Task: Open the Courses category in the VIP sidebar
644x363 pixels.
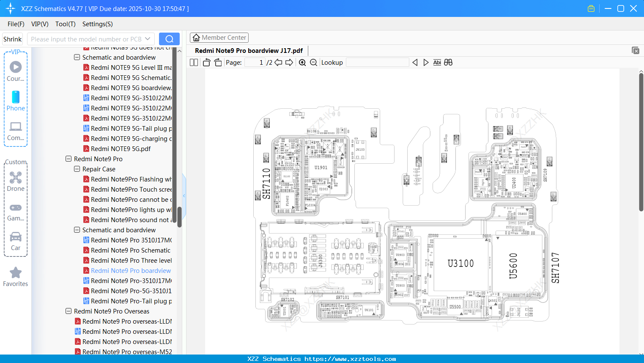Action: pyautogui.click(x=16, y=71)
